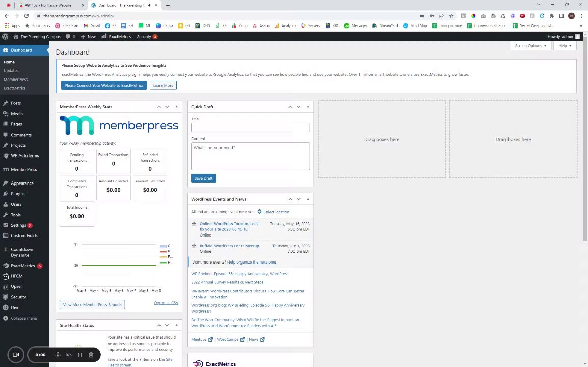Open MemberPress submenu under Dashboard

point(15,80)
